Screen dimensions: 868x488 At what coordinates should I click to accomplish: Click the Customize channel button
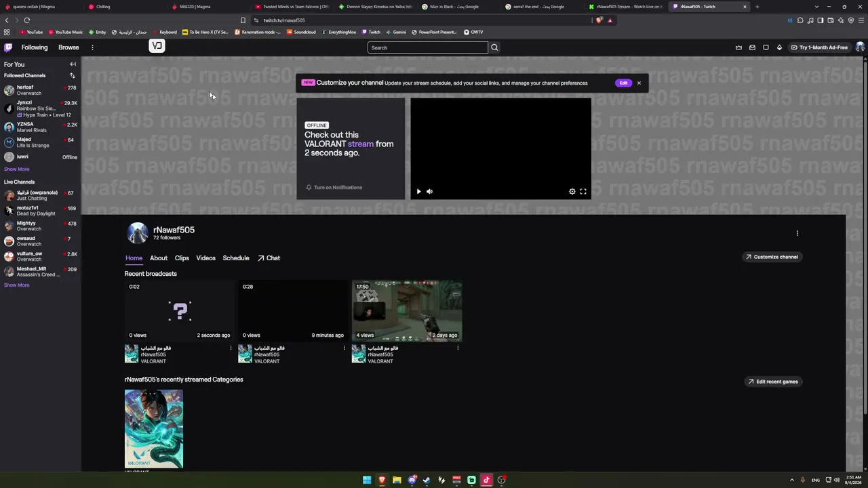(x=772, y=257)
